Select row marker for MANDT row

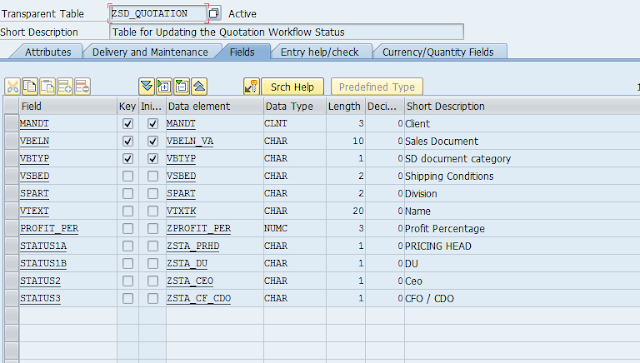click(x=11, y=123)
